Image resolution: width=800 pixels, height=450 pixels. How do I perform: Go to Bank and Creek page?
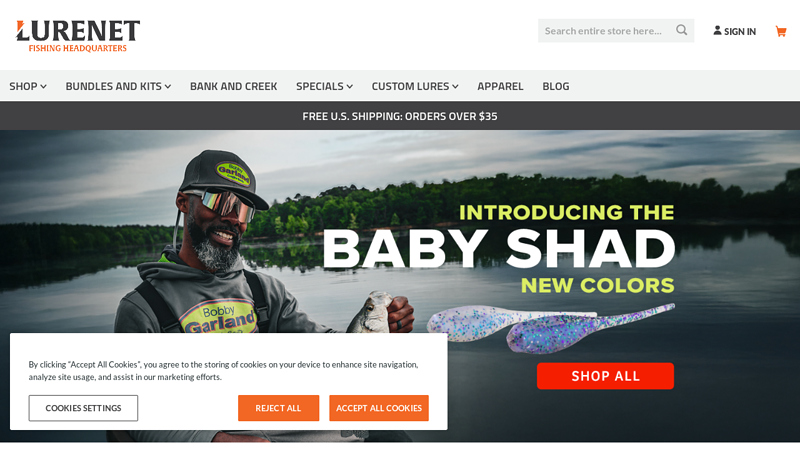pos(234,86)
